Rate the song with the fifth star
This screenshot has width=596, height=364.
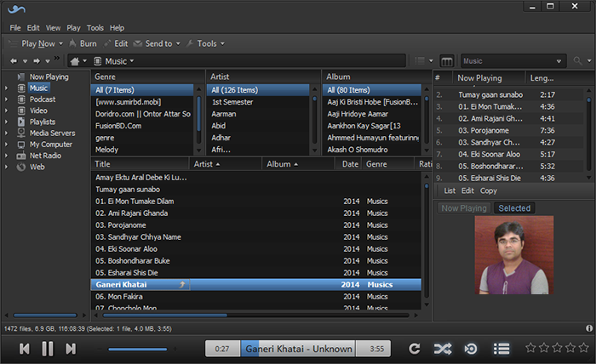tap(584, 347)
